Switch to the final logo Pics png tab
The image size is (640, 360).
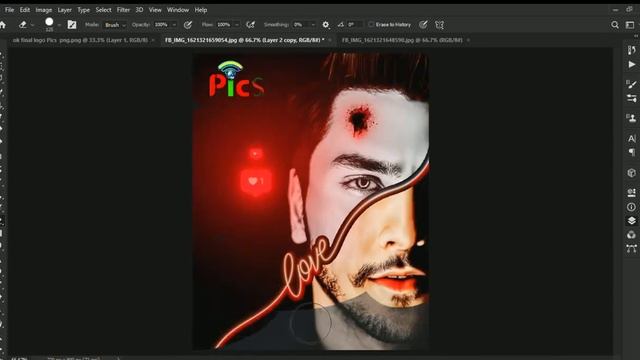pos(80,40)
